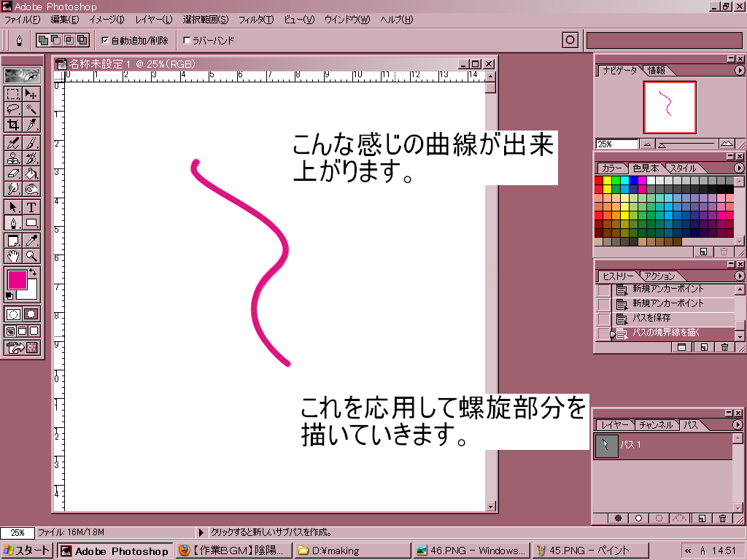Click the magenta foreground color swatch
Image resolution: width=747 pixels, height=560 pixels.
pos(16,279)
